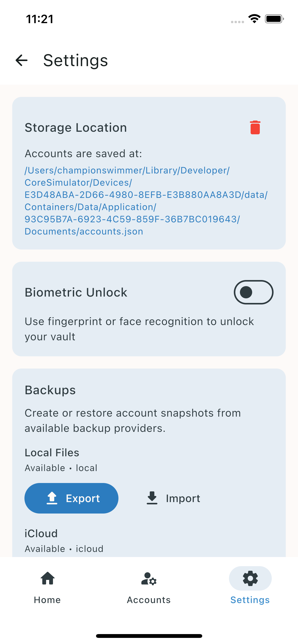Tap the Local Files provider heading
Viewport: 298px width, 644px height.
coord(52,453)
